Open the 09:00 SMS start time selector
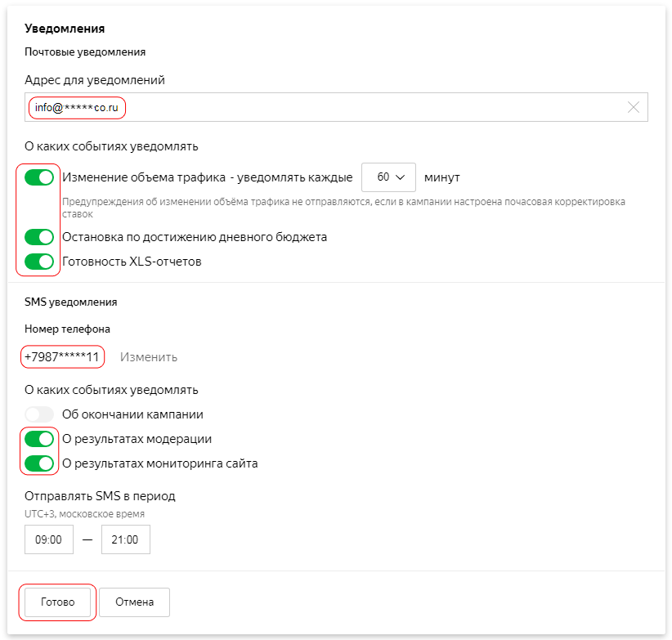 [49, 539]
